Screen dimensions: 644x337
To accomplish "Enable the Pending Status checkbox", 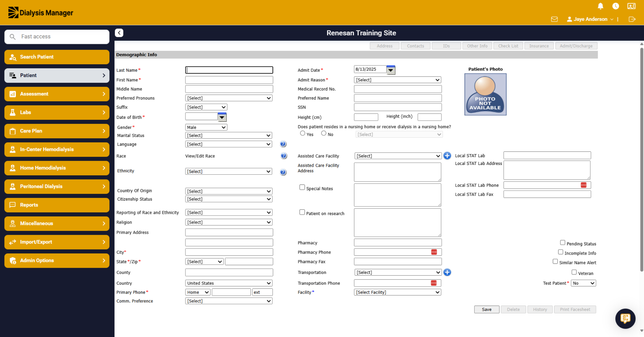I will coord(563,242).
